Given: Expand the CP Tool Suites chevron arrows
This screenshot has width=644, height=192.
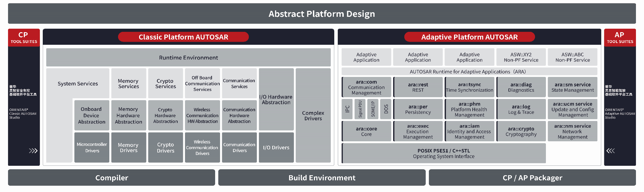Looking at the screenshot, I should point(33,151).
